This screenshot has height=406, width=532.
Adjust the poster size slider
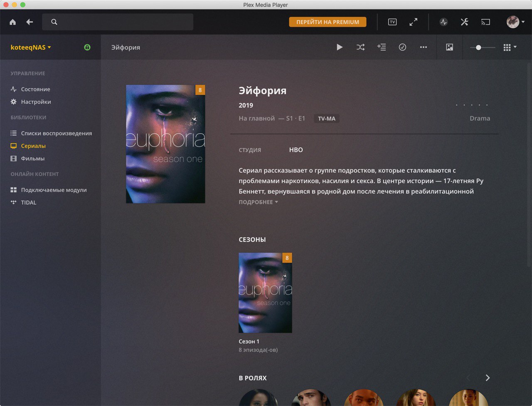click(x=483, y=47)
